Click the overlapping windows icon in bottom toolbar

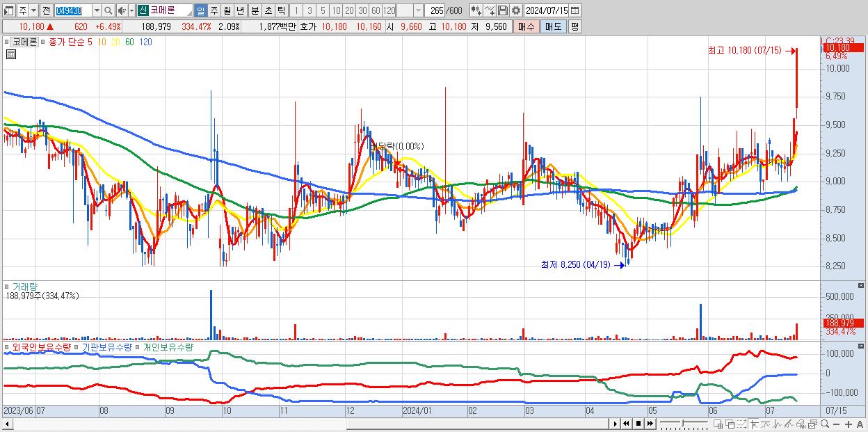(x=730, y=424)
